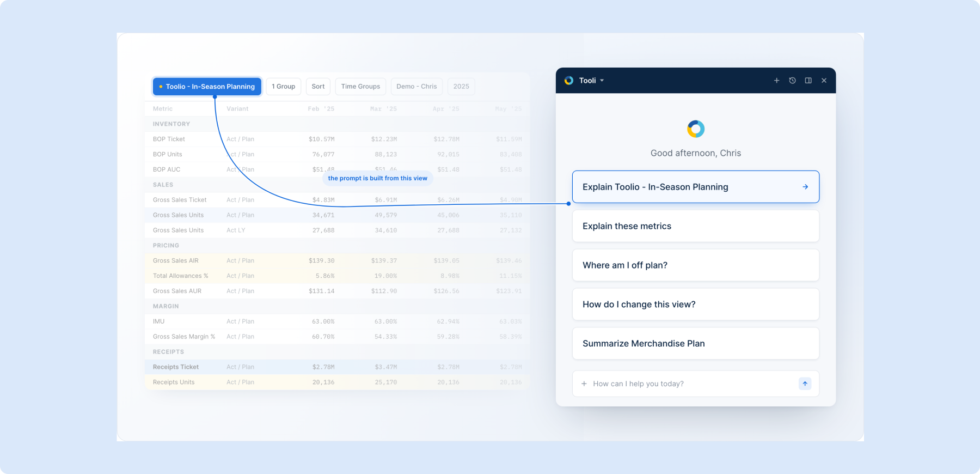Open the Sort options

click(318, 87)
